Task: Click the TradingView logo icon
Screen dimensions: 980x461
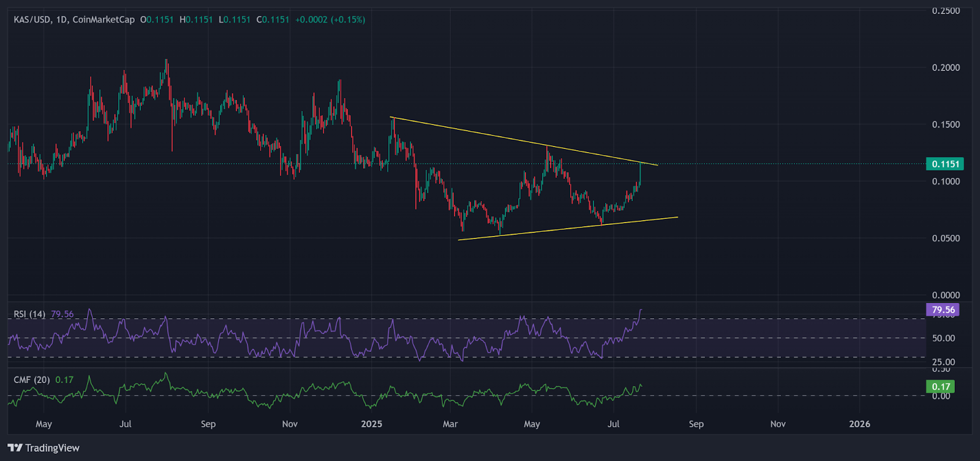Action: 15,448
